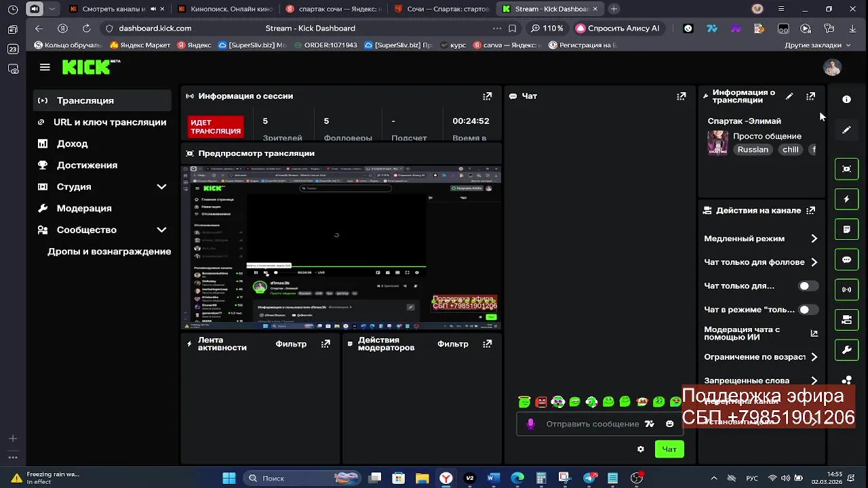Open Фильтр in Действия модераторов panel
Image resolution: width=868 pixels, height=488 pixels.
452,344
